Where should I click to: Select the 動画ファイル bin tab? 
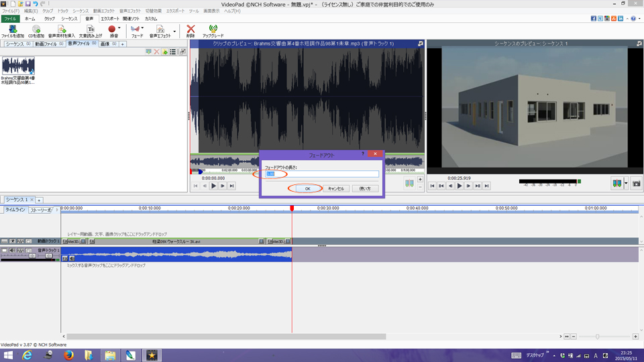49,44
